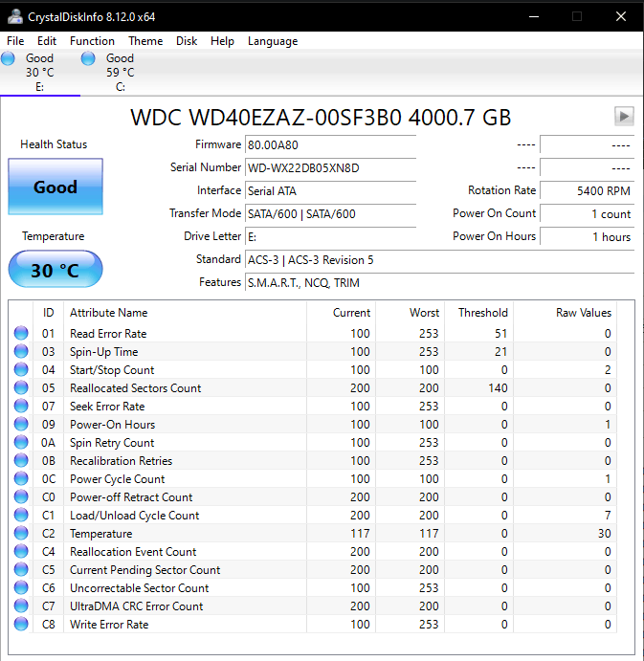
Task: Select the C2 Temperature attribute name
Action: tap(100, 533)
